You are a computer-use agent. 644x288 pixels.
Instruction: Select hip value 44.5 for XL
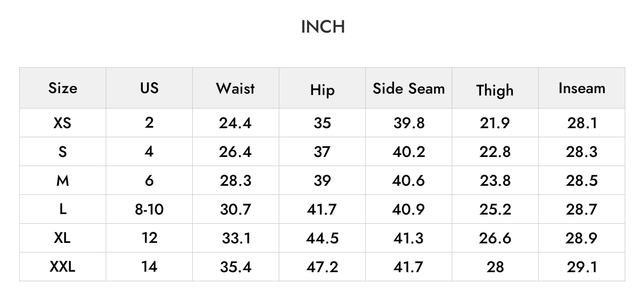point(322,238)
